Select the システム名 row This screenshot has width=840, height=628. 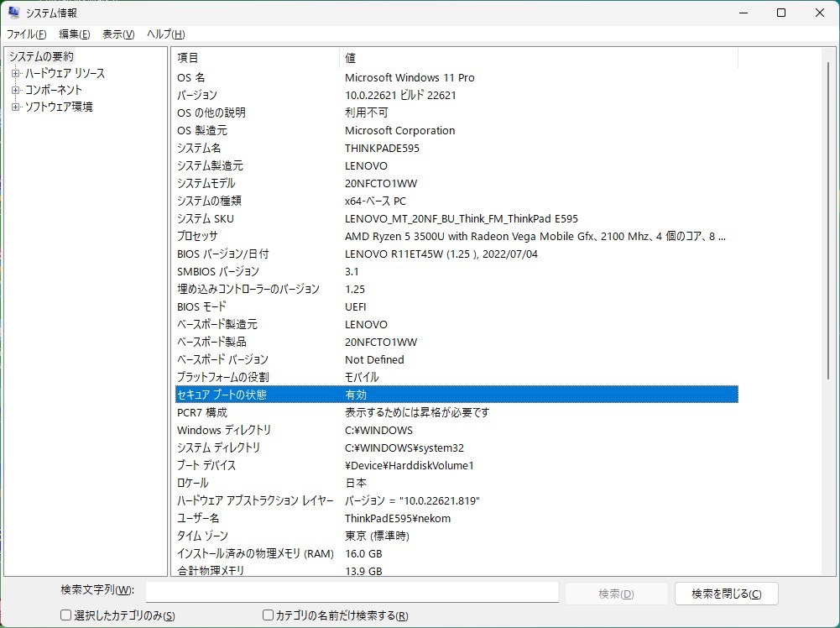coord(457,149)
